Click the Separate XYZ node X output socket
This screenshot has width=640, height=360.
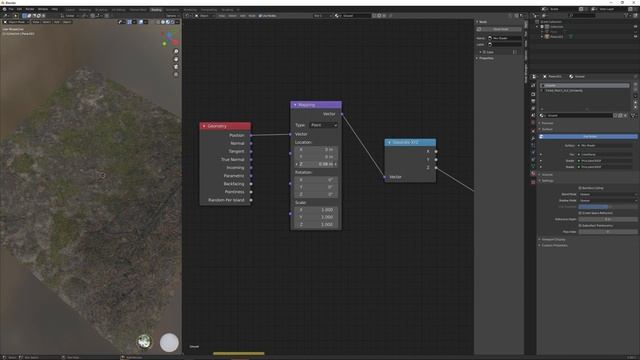pos(436,151)
